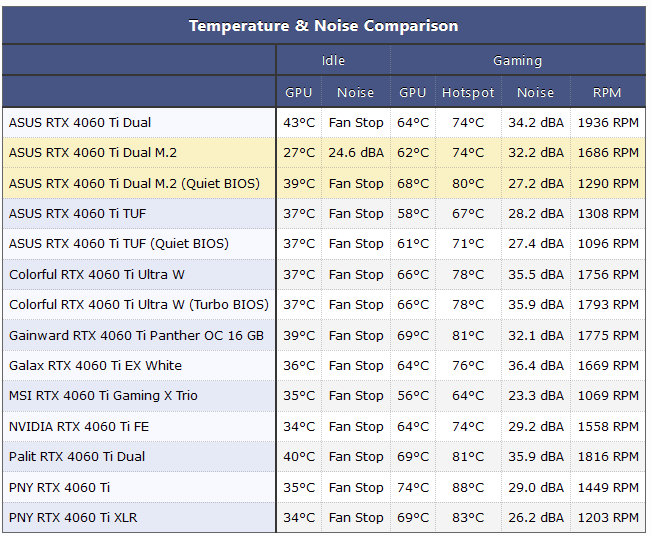Click the Colorful RTX 4060 Ti Ultra W (Turbo BIOS) label
The width and height of the screenshot is (652, 536).
[139, 305]
